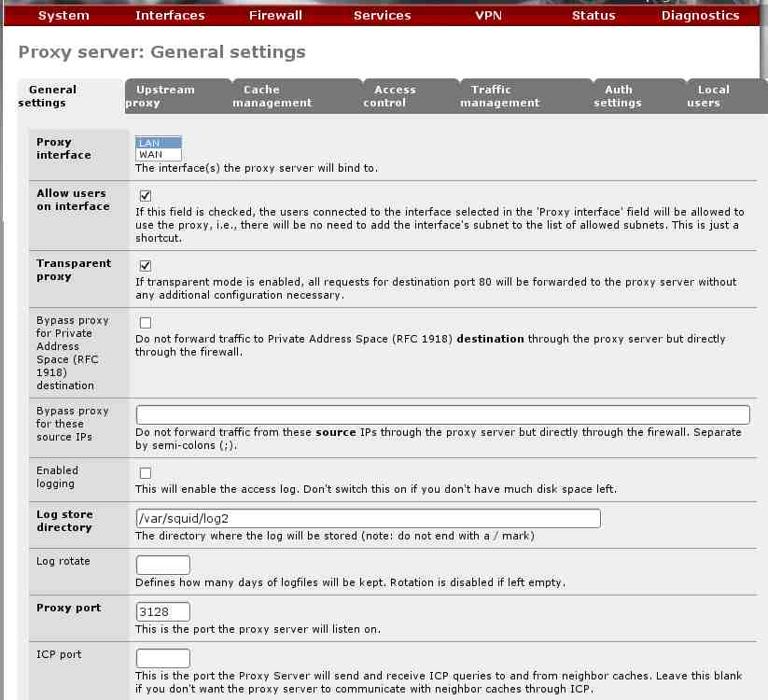Viewport: 768px width, 700px height.
Task: Open the Firewall menu
Action: point(275,15)
